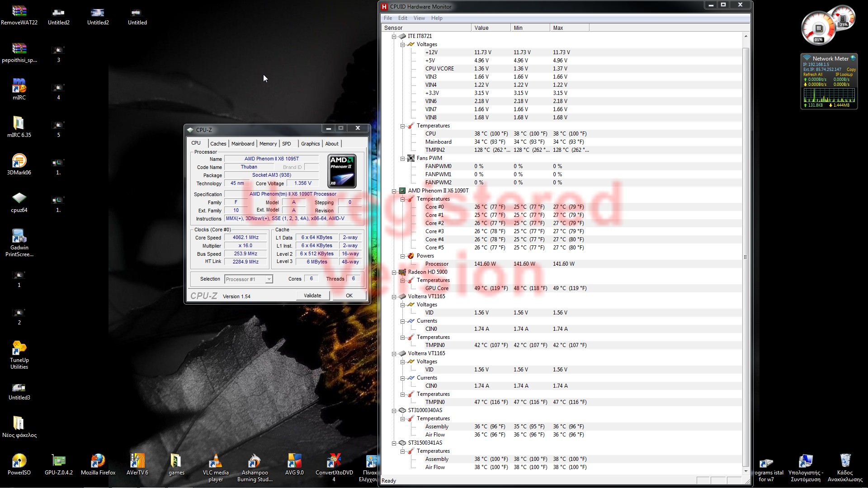Open the Edit menu in Hardware Monitor
868x488 pixels.
click(x=402, y=18)
